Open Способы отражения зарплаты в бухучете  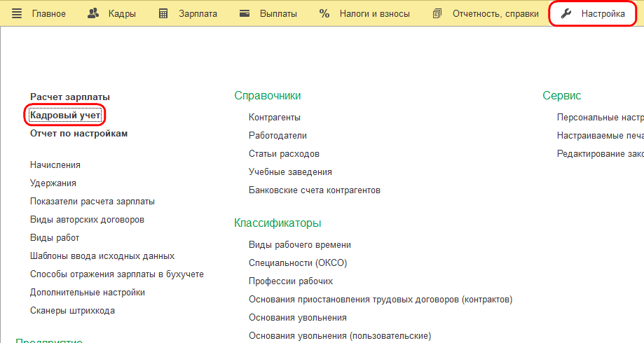coord(117,274)
